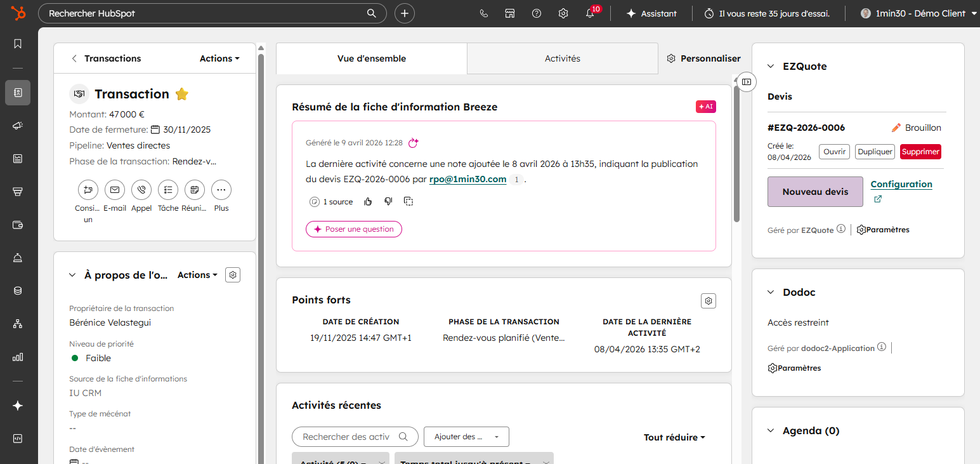Screen dimensions: 980x464
Task: Toggle the favorite star on Transaction
Action: click(x=182, y=95)
